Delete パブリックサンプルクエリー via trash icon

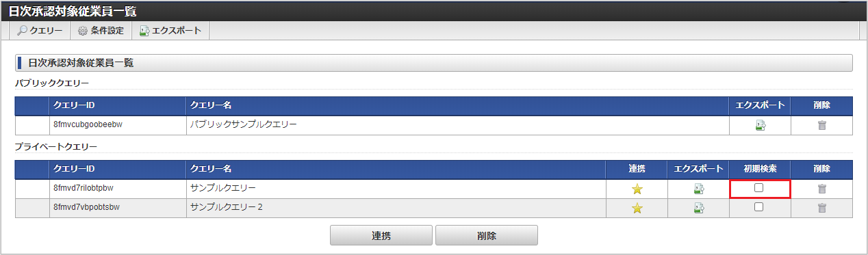pyautogui.click(x=821, y=125)
